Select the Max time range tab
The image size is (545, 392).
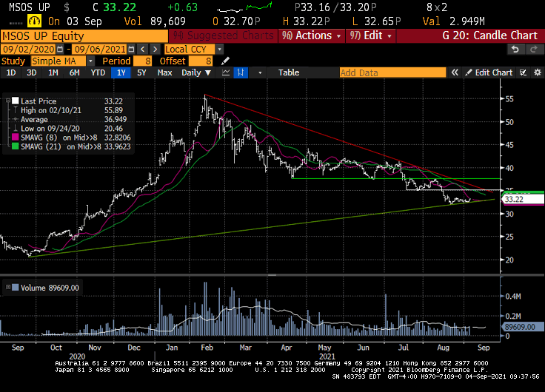click(164, 72)
